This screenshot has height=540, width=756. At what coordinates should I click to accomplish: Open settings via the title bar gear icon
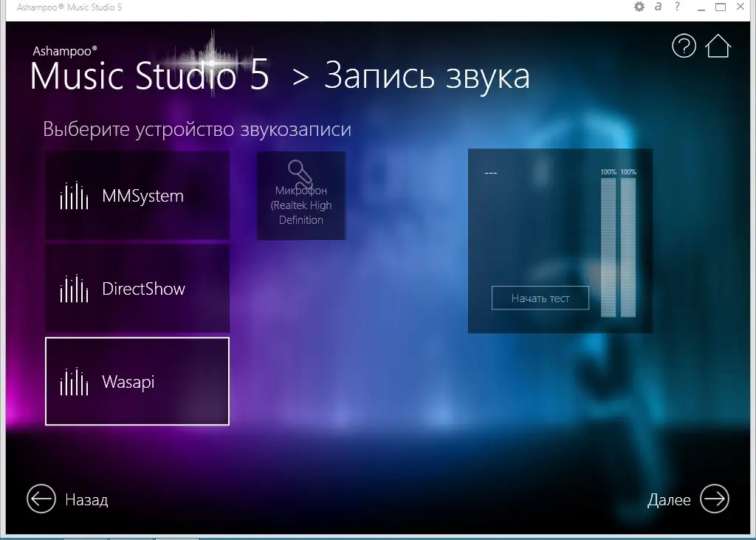[x=639, y=7]
